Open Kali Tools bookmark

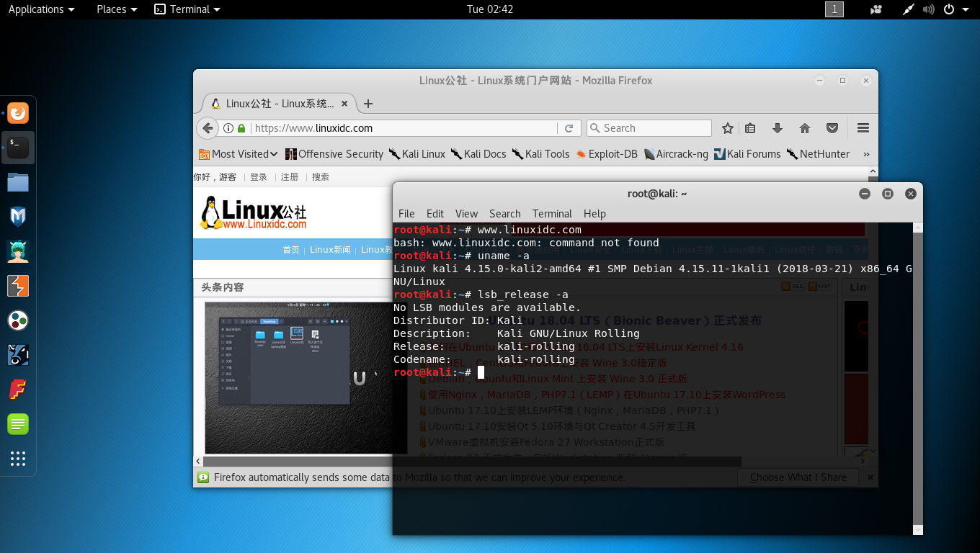(x=541, y=154)
